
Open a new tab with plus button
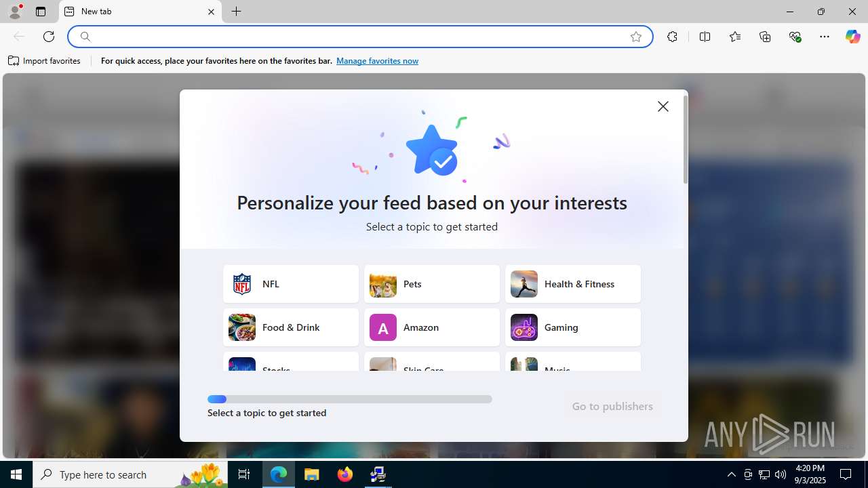click(x=236, y=12)
